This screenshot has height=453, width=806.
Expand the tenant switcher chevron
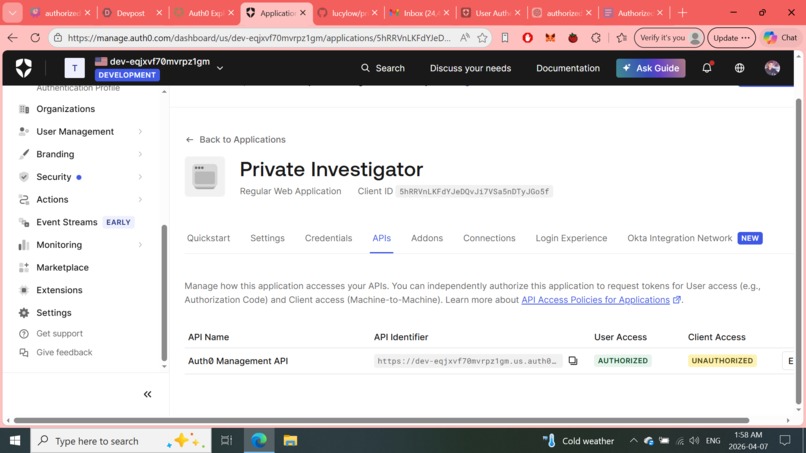click(x=220, y=68)
